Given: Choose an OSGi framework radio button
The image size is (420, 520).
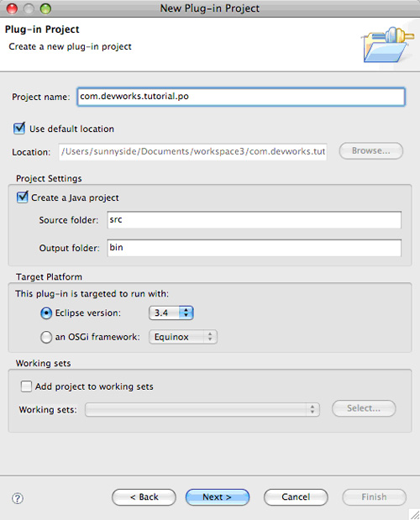Looking at the screenshot, I should pyautogui.click(x=46, y=337).
